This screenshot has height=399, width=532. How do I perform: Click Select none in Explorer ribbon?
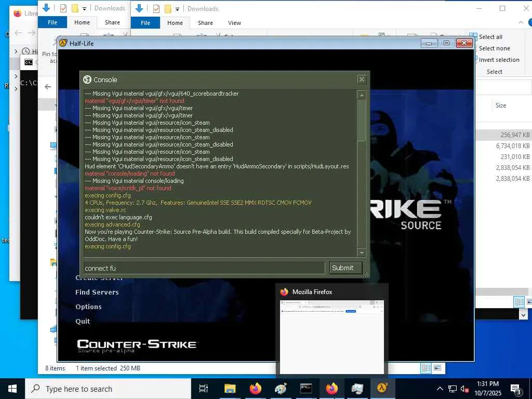coord(494,48)
